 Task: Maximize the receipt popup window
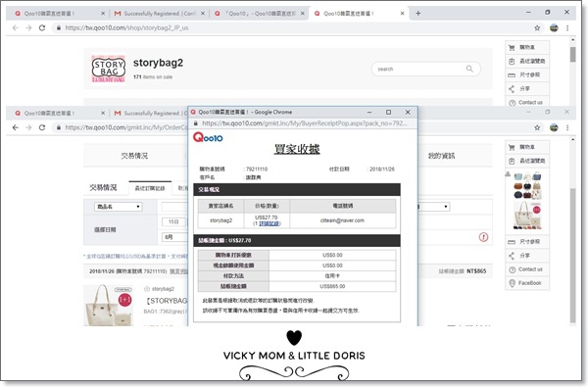[x=388, y=112]
